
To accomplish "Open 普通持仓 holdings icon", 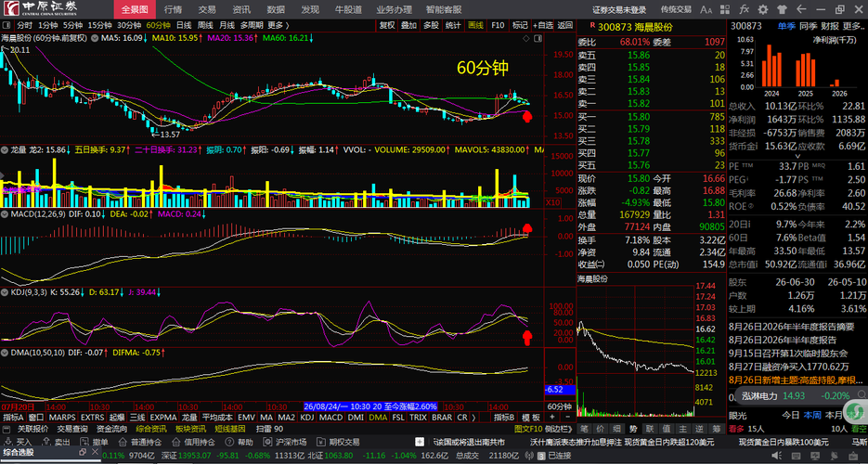I will 123,442.
